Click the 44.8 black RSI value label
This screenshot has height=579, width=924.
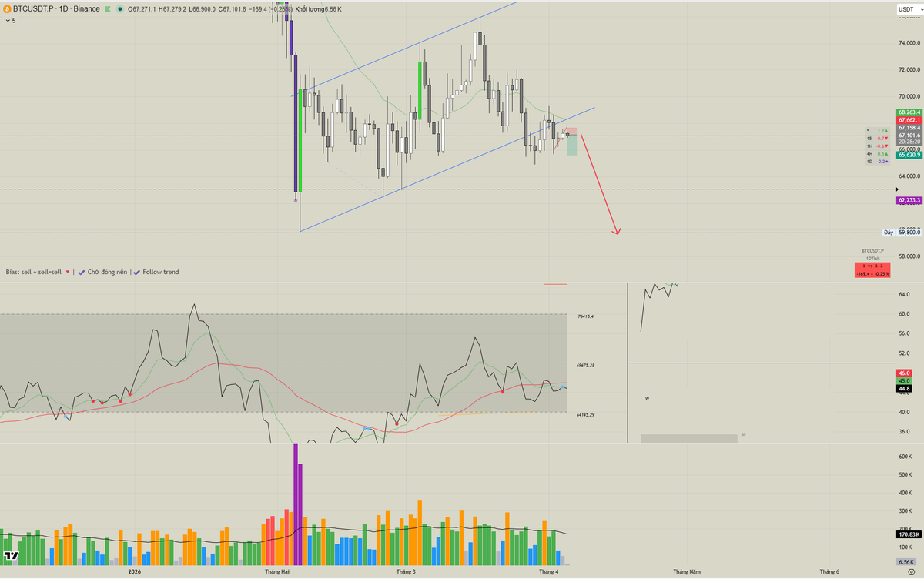point(904,389)
